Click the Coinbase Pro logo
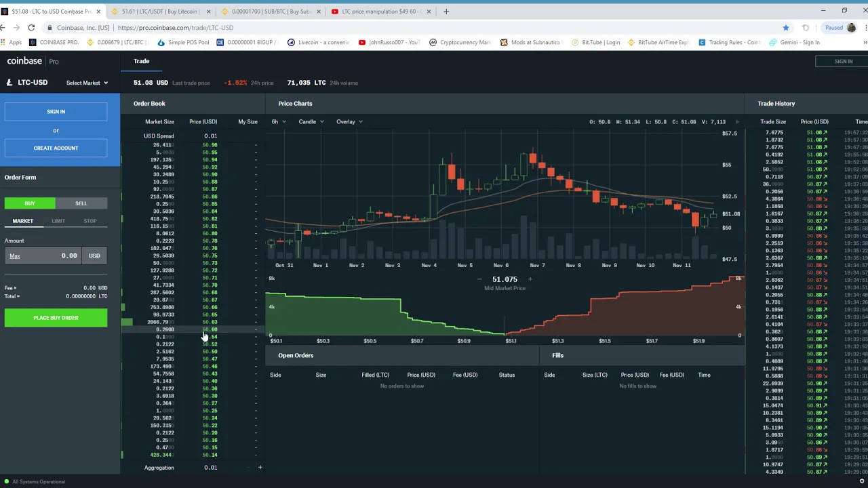The image size is (868, 488). [33, 61]
